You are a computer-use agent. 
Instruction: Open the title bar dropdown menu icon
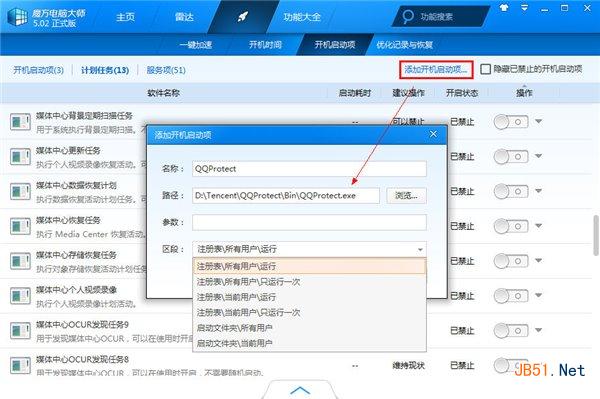click(524, 8)
